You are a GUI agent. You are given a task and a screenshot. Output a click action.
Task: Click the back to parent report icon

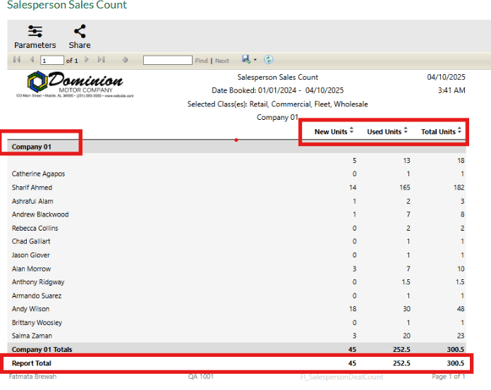pos(125,60)
